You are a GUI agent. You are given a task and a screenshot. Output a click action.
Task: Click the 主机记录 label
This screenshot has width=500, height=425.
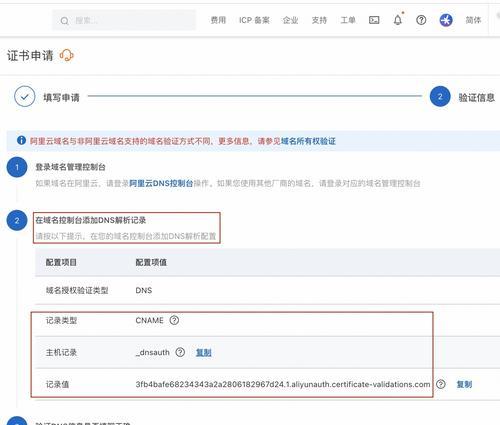coord(61,352)
